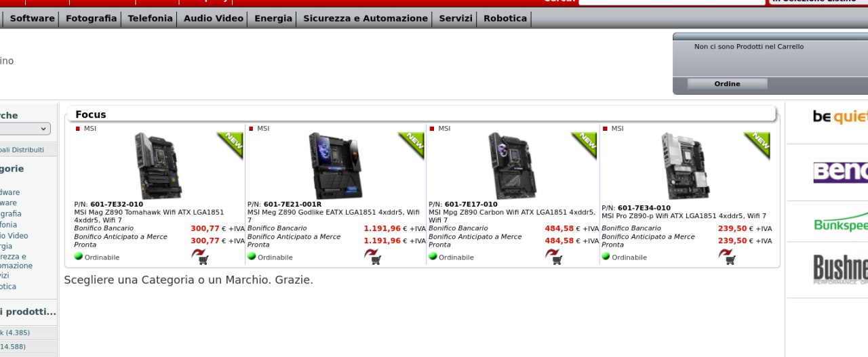This screenshot has width=868, height=357.
Task: Open MSI Mpg Z890 Carbon product image
Action: 513,165
